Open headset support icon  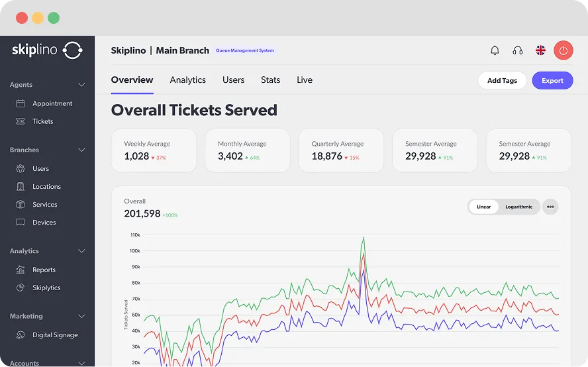click(x=518, y=50)
